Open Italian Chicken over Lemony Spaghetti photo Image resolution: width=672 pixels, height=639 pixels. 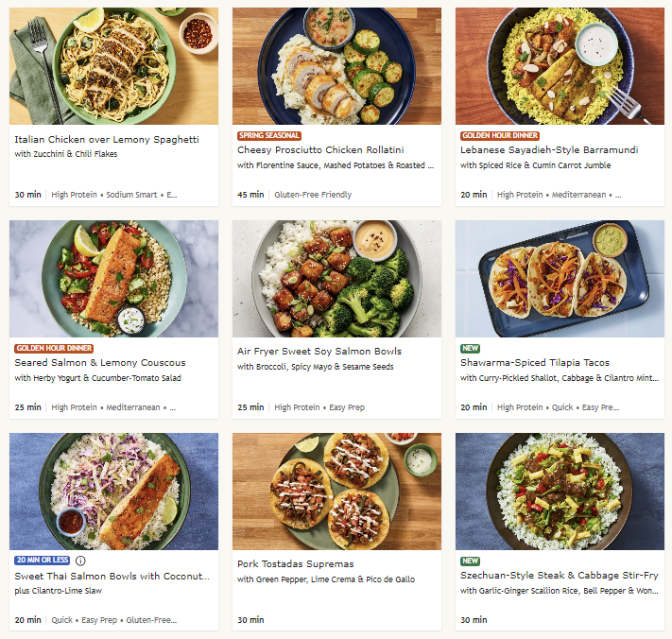(113, 66)
